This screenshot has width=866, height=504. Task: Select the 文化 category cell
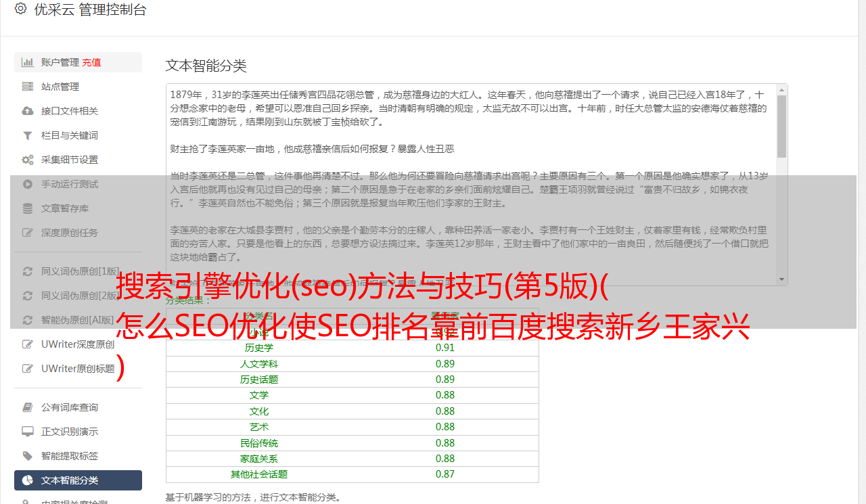pos(259,411)
